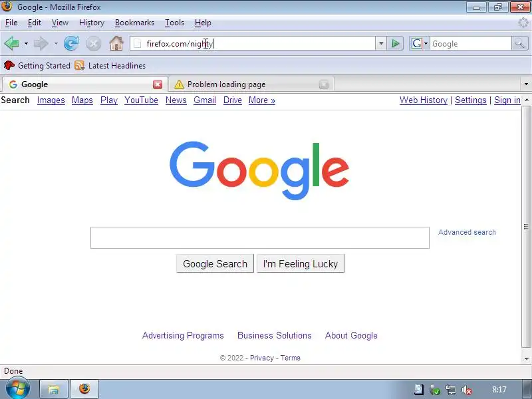Expand the More » link
The height and width of the screenshot is (399, 532).
point(261,100)
